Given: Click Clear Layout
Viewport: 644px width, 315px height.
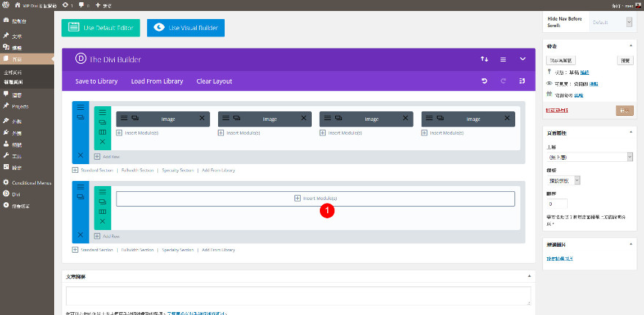Looking at the screenshot, I should [x=214, y=81].
